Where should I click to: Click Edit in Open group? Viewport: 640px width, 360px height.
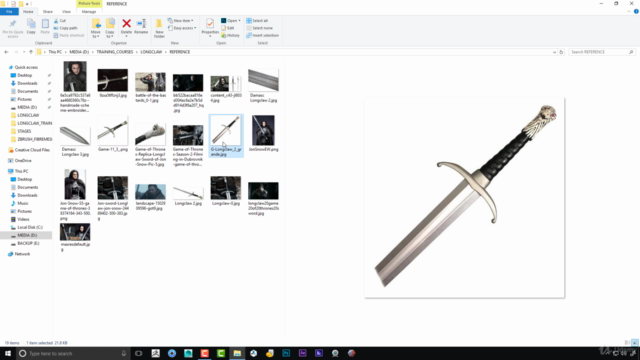pyautogui.click(x=228, y=28)
